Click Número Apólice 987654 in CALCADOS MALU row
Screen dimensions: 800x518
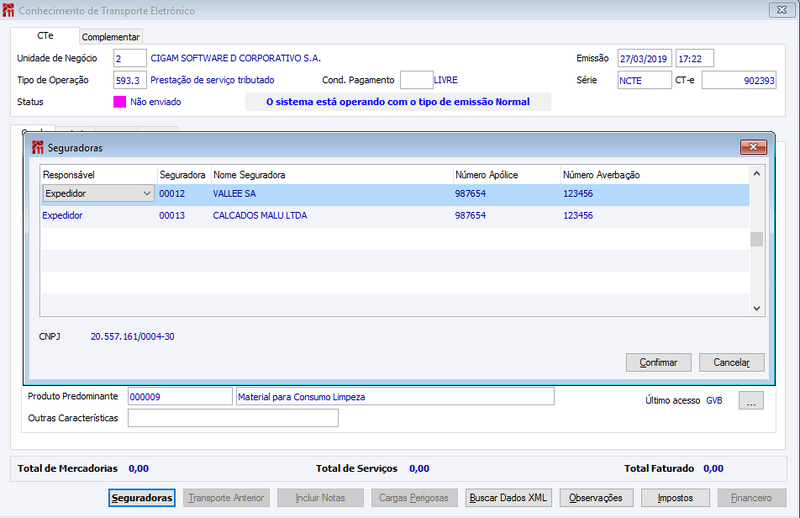coord(507,216)
